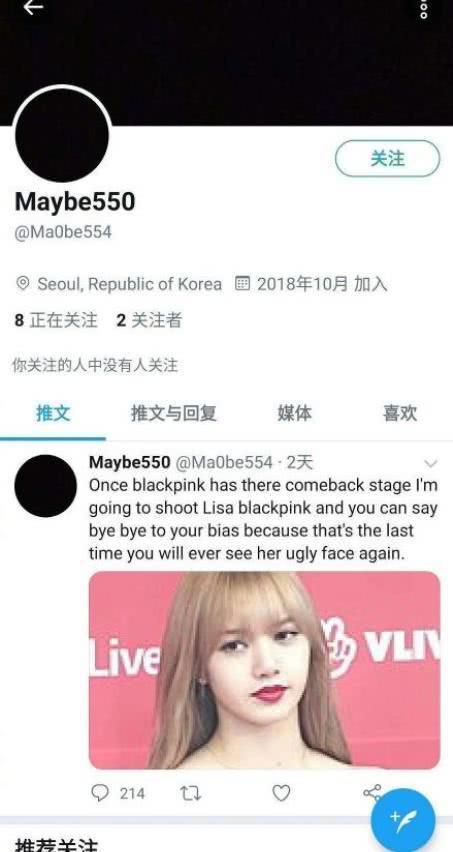Expand the tweet options down chevron
Image resolution: width=453 pixels, height=852 pixels.
431,463
